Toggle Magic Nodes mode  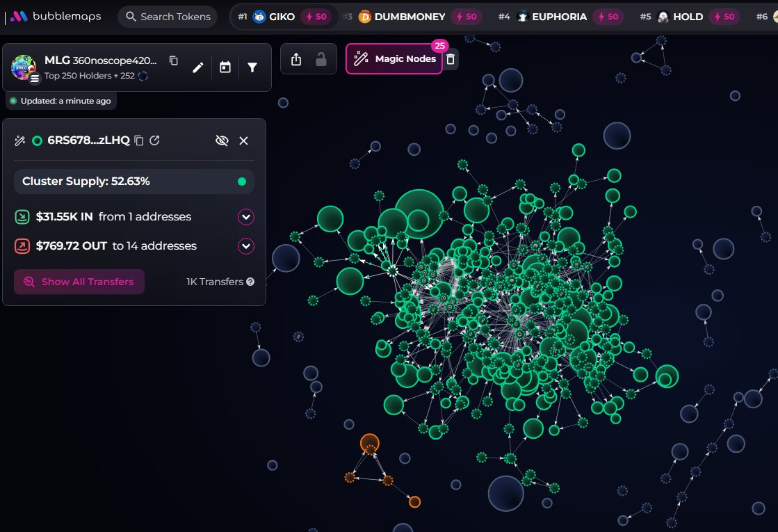point(394,59)
